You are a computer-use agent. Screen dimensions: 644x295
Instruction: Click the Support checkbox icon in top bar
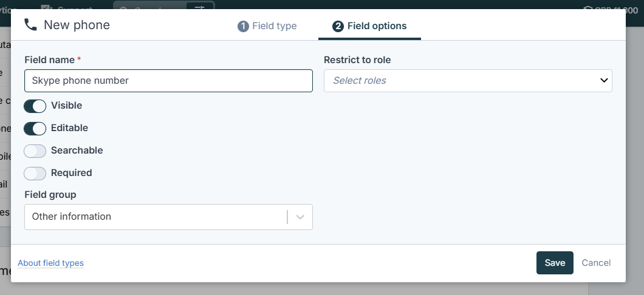pyautogui.click(x=46, y=8)
